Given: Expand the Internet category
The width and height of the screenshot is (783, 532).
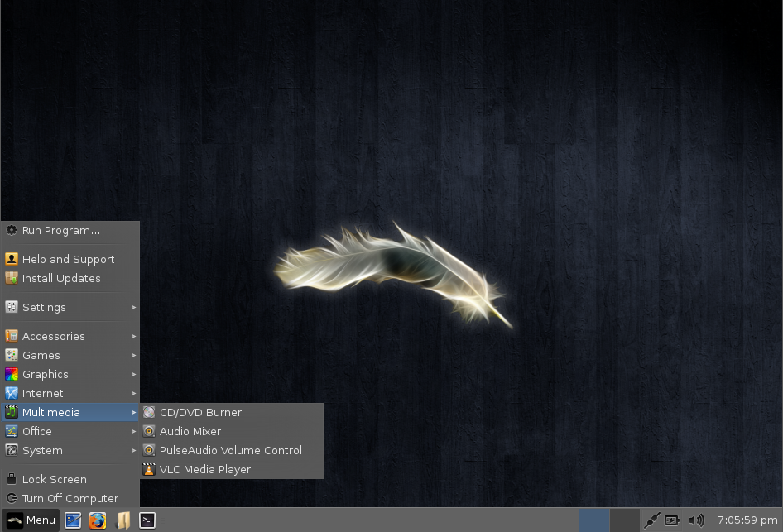Looking at the screenshot, I should click(70, 393).
